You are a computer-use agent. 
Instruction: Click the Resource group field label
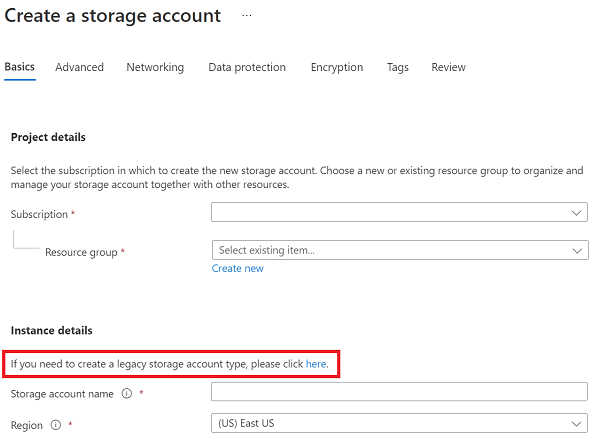coord(81,252)
